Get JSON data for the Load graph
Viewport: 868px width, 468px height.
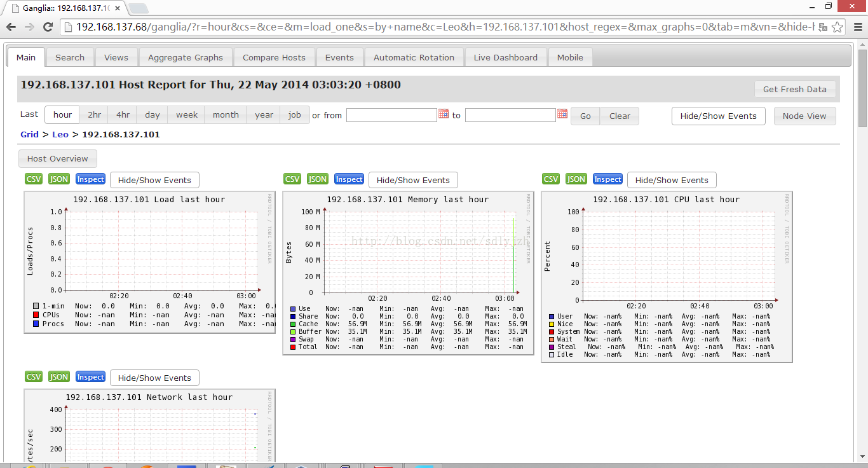59,179
